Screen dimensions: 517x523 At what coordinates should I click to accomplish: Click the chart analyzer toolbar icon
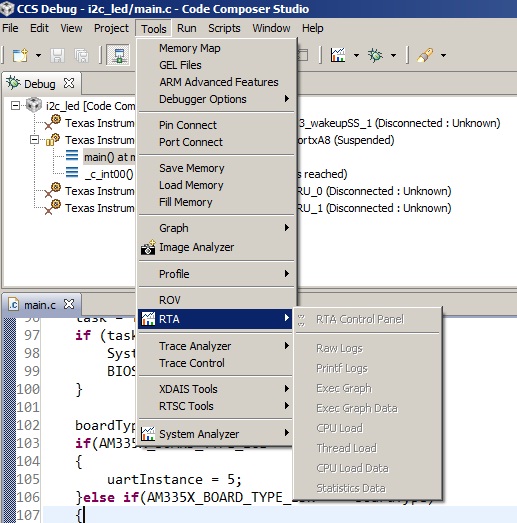[x=338, y=55]
